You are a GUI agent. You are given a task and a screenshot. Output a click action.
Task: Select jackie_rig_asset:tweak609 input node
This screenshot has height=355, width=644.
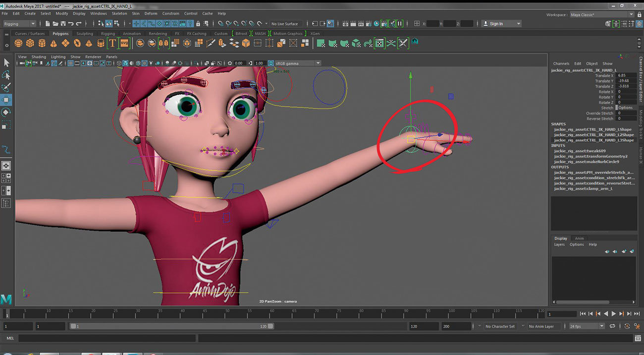point(580,151)
